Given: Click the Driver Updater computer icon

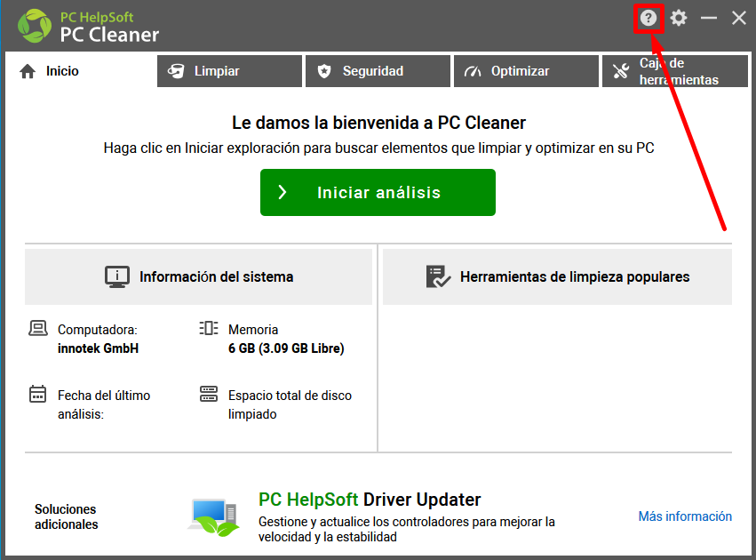Looking at the screenshot, I should [213, 517].
